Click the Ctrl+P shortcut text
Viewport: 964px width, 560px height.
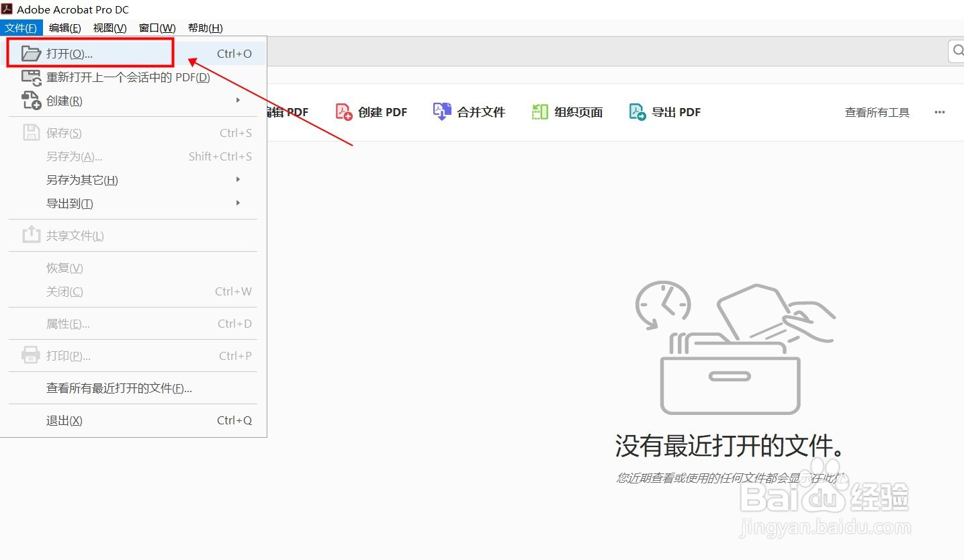[x=235, y=356]
